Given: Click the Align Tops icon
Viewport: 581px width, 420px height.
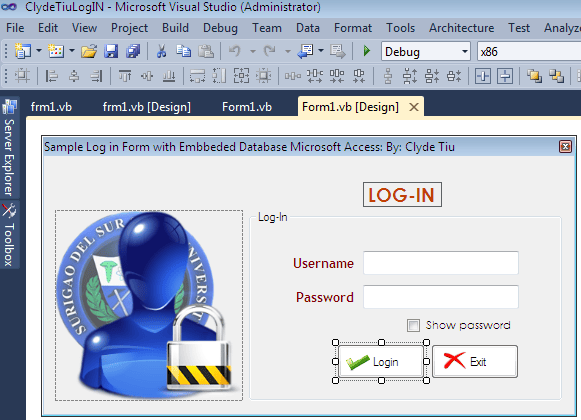Looking at the screenshot, I should pos(125,76).
